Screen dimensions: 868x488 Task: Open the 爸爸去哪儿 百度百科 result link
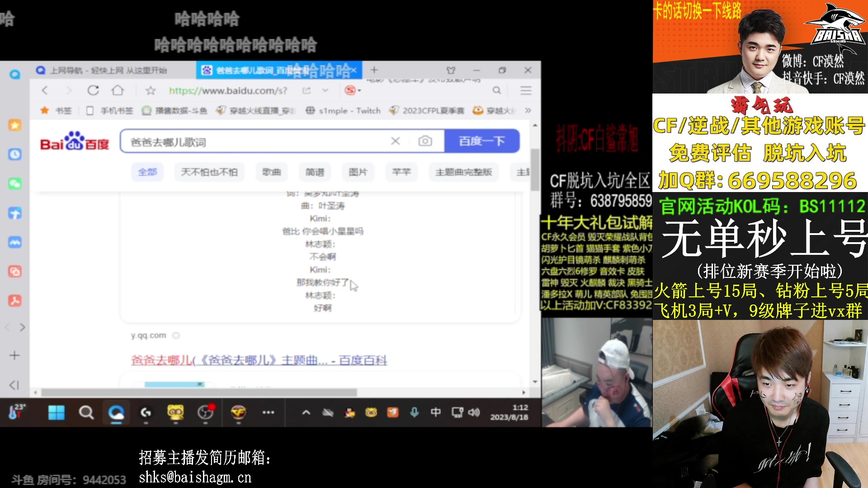(x=259, y=361)
